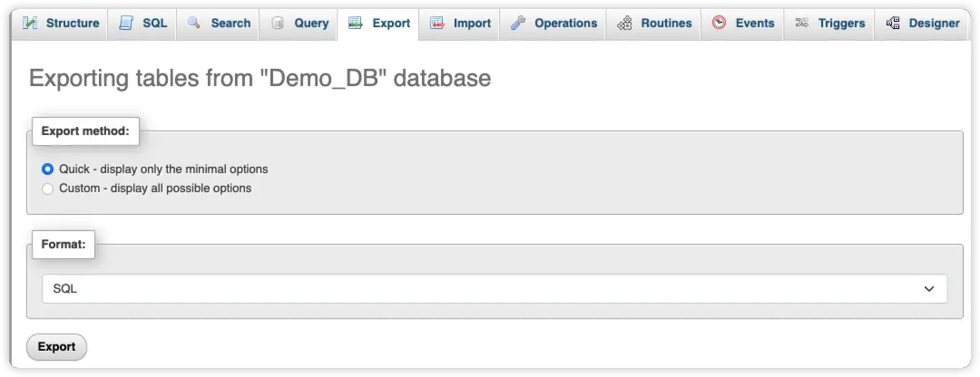Open the Format dropdown showing SQL

point(495,288)
